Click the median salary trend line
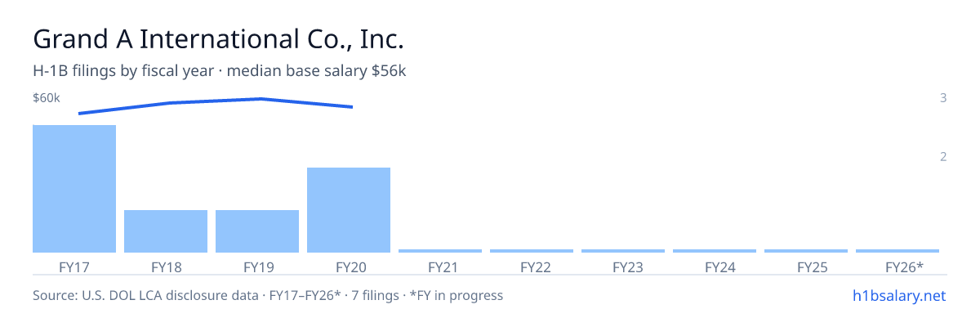 (216, 102)
